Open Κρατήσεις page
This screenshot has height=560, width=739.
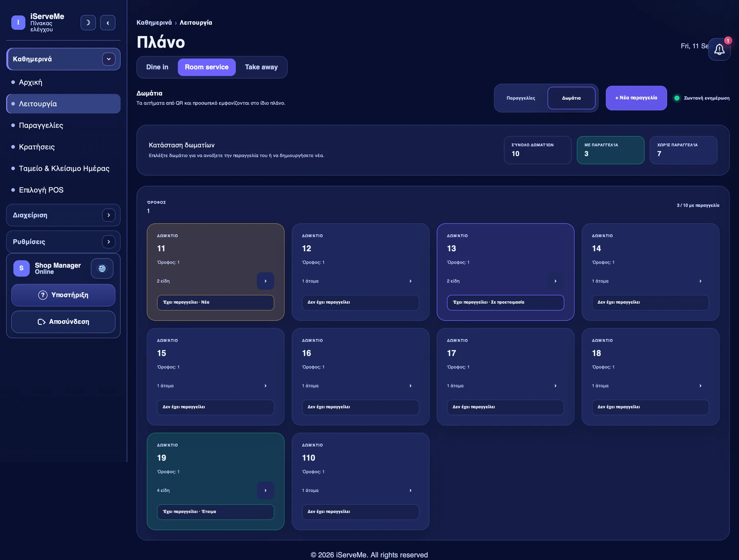point(63,147)
